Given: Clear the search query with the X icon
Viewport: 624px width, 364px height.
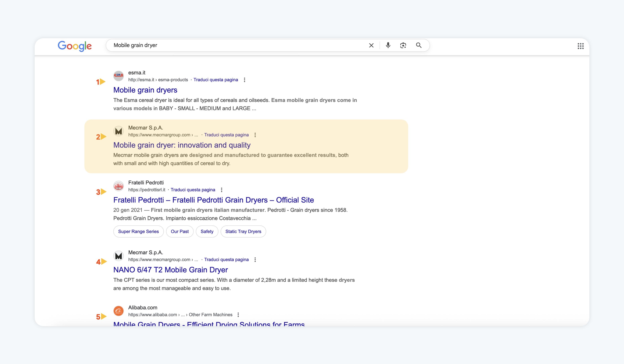Looking at the screenshot, I should click(x=371, y=45).
